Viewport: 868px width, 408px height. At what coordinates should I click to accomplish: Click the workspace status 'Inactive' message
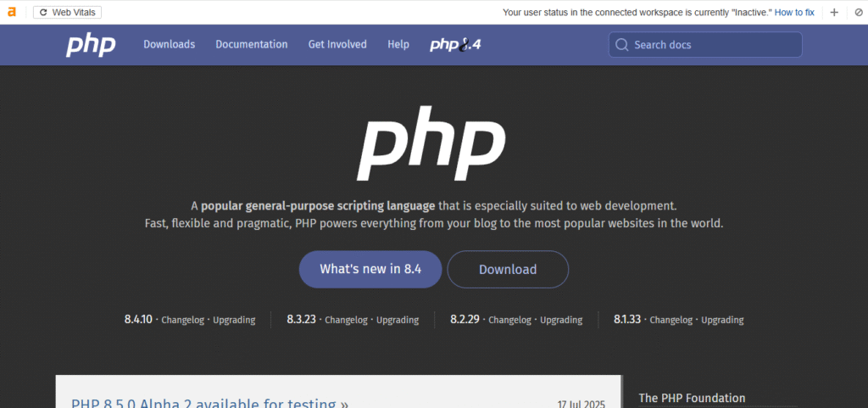point(637,12)
